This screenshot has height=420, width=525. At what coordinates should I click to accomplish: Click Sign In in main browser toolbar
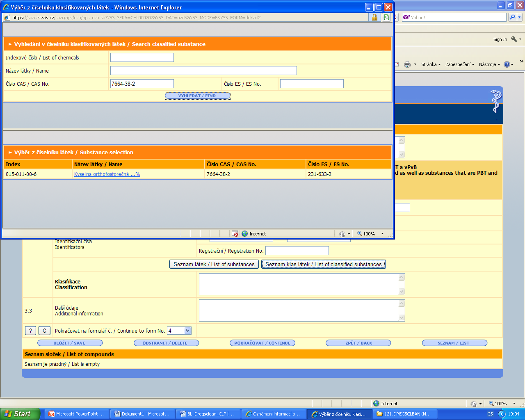pyautogui.click(x=500, y=39)
